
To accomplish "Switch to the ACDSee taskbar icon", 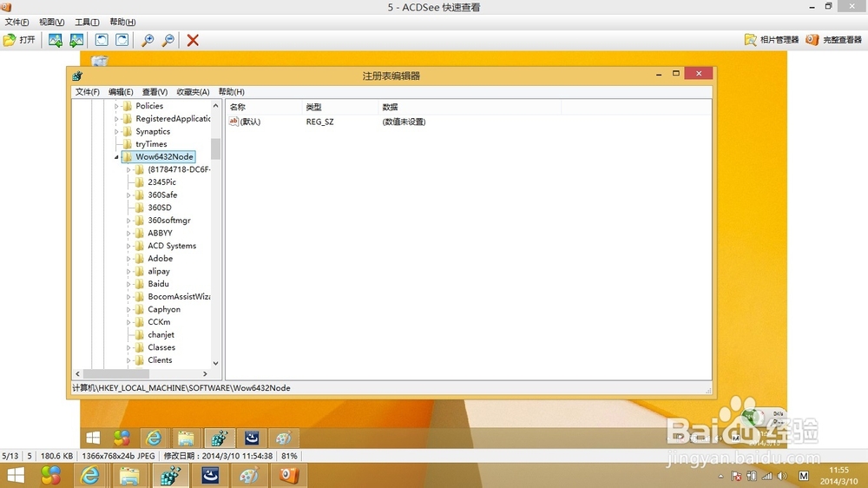I will tap(288, 476).
